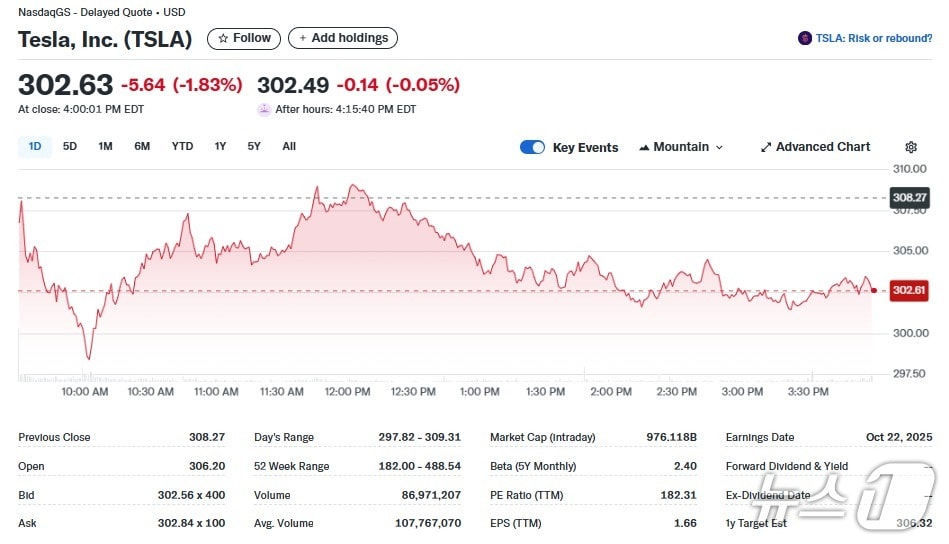Toggle the Key Events switch
Image resolution: width=949 pixels, height=544 pixels.
(x=532, y=147)
